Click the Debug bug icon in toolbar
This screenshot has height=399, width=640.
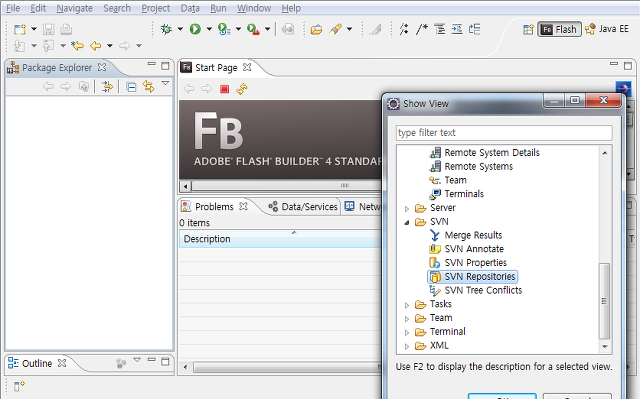click(x=166, y=29)
